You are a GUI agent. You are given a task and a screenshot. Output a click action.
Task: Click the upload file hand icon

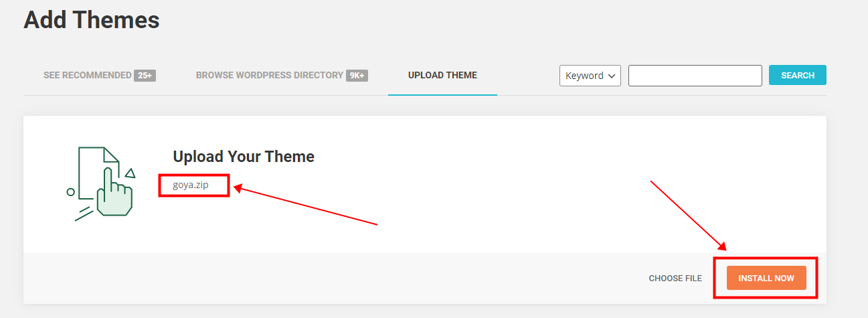click(x=100, y=183)
